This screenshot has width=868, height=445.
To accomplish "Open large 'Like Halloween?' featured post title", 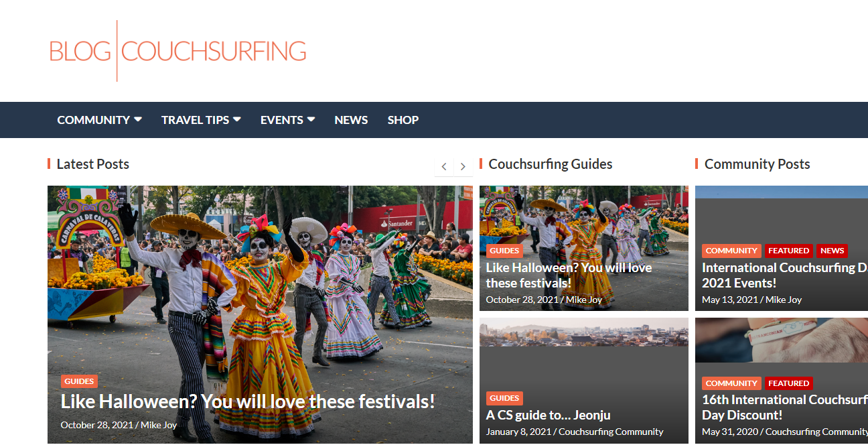I will (x=248, y=401).
